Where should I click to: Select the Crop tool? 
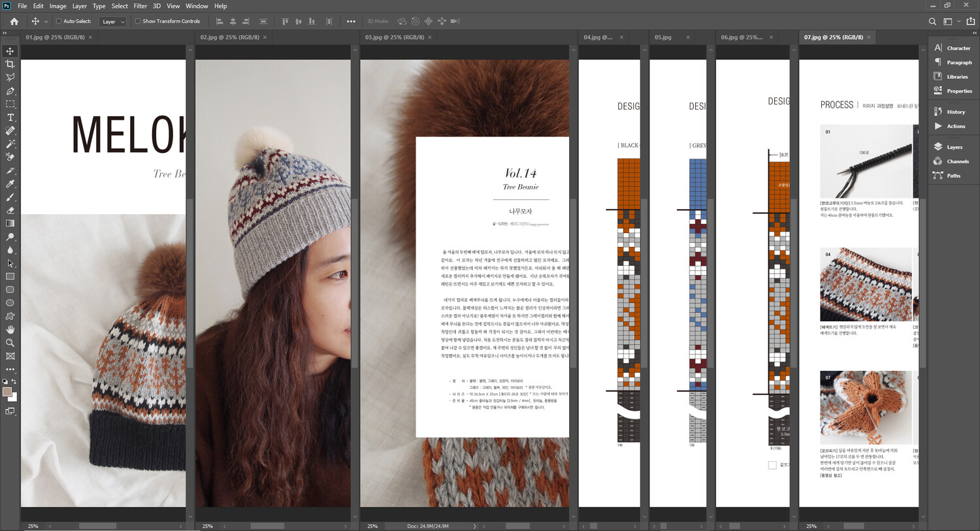10,64
